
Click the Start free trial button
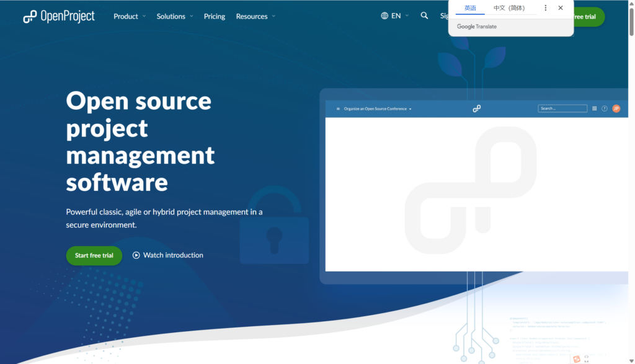click(x=94, y=255)
